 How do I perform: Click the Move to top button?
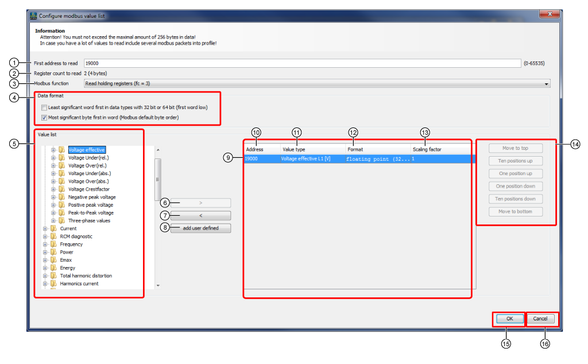click(515, 148)
